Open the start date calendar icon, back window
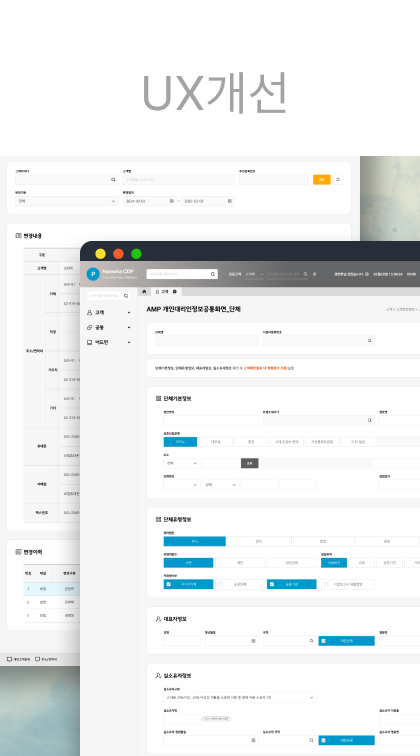Viewport: 420px width, 756px height. pyautogui.click(x=171, y=201)
